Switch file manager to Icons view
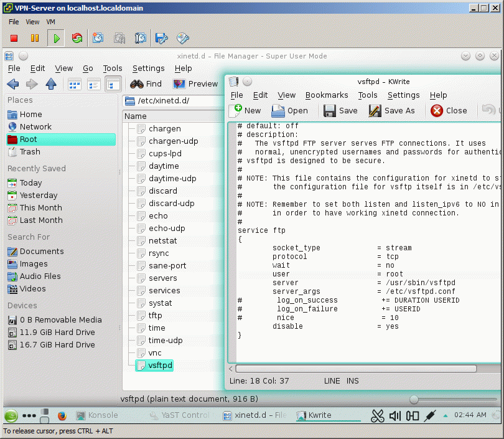This screenshot has height=439, width=504. (75, 84)
